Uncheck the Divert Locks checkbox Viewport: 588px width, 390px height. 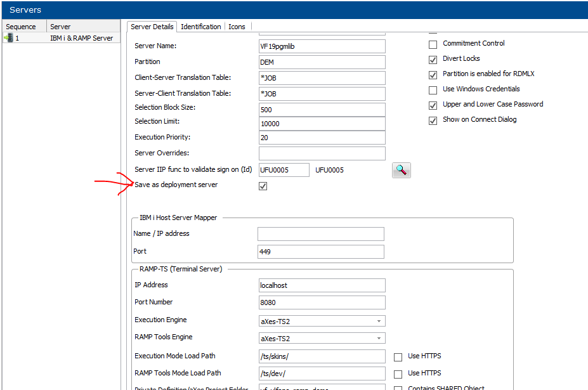click(x=433, y=60)
